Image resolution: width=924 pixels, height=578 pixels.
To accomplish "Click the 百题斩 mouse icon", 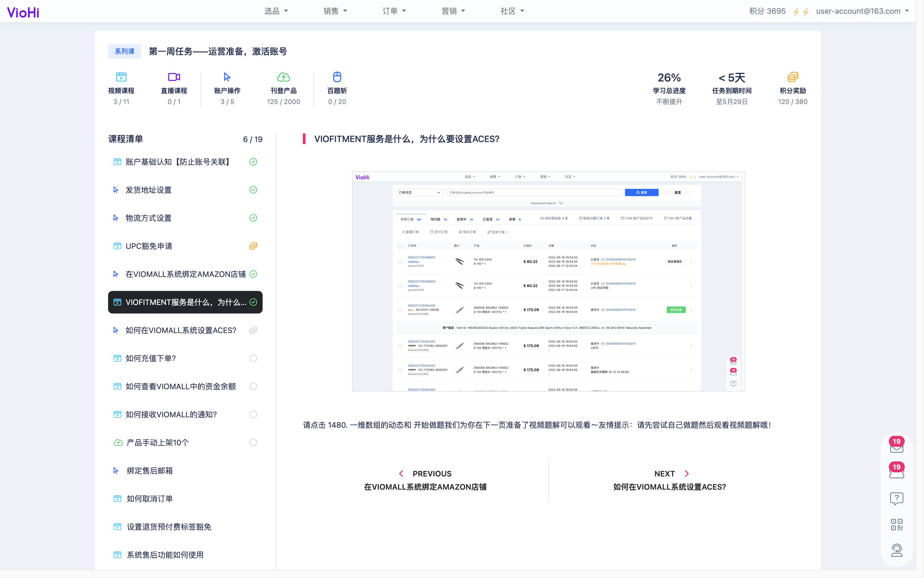I will coord(337,77).
